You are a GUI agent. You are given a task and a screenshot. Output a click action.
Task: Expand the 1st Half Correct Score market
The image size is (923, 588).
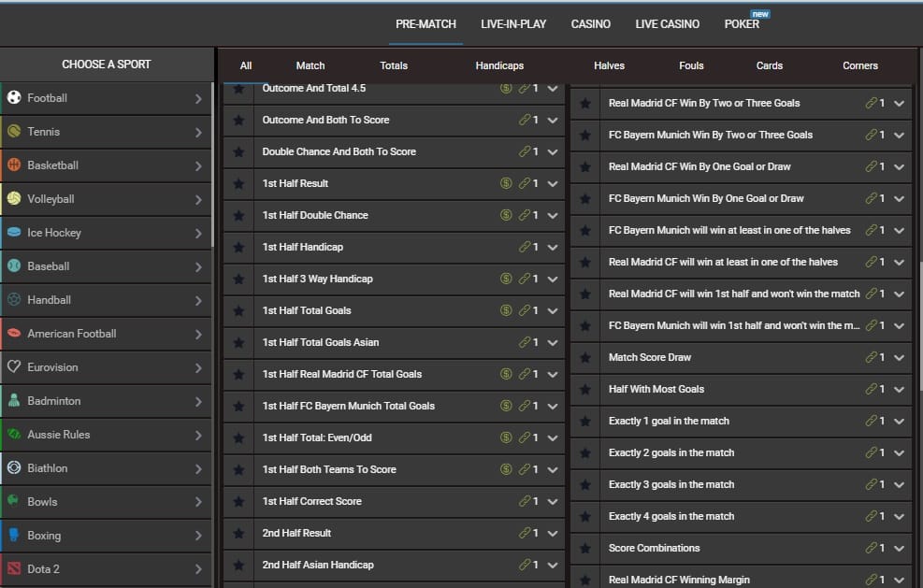pos(553,502)
